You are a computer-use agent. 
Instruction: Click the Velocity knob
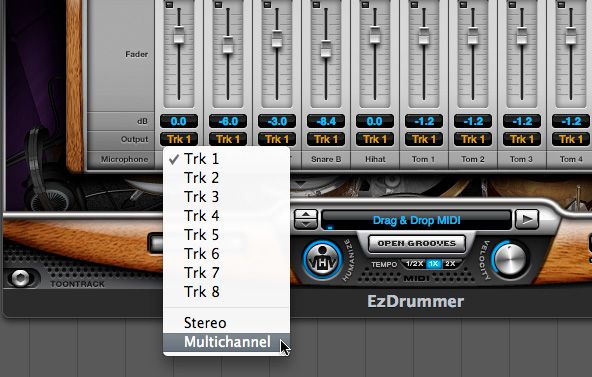click(510, 259)
